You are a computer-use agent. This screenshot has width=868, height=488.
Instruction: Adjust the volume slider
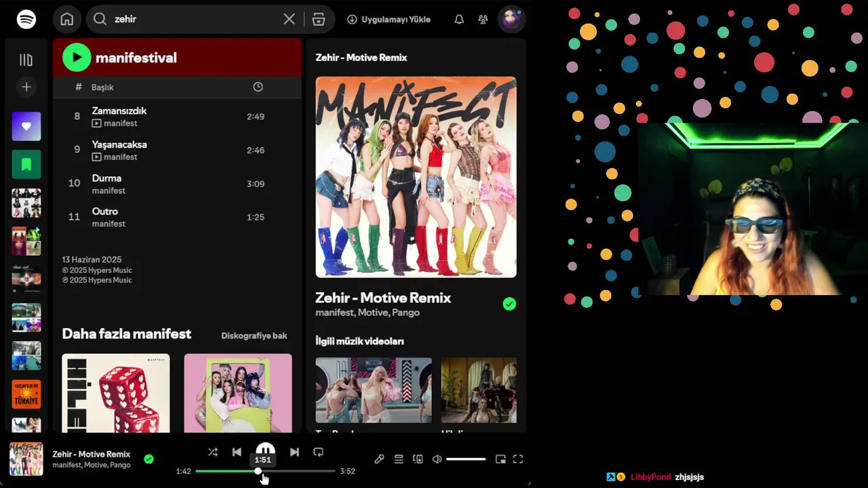pos(466,459)
